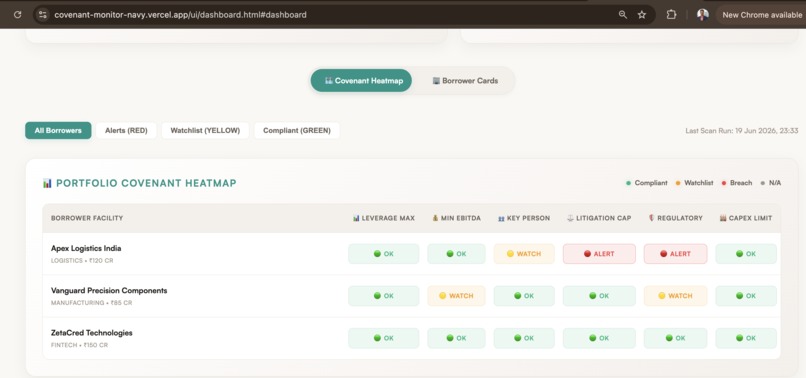The width and height of the screenshot is (806, 378).
Task: Click the LOGISTICS • ₹120 CR subtitle
Action: (x=82, y=261)
